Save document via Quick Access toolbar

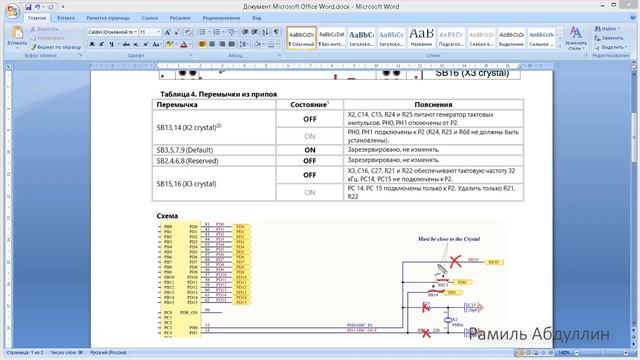pyautogui.click(x=28, y=7)
